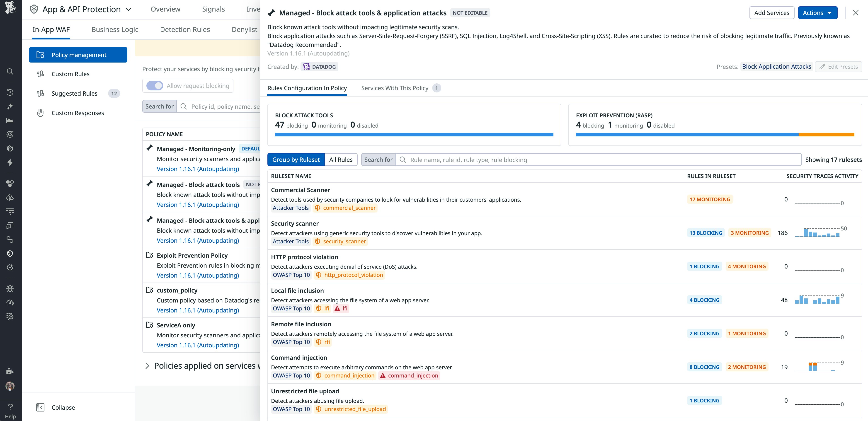
Task: Open the Bits AI sparkle icon
Action: [x=10, y=106]
